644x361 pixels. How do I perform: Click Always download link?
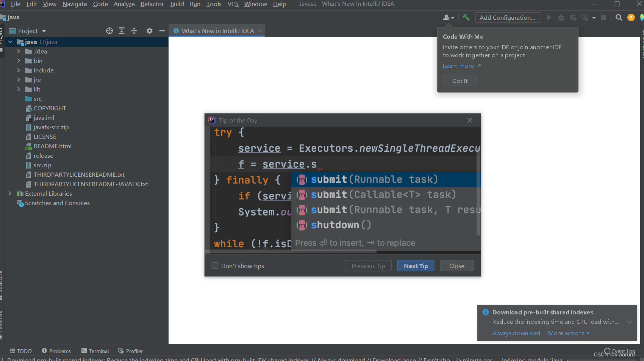click(516, 333)
